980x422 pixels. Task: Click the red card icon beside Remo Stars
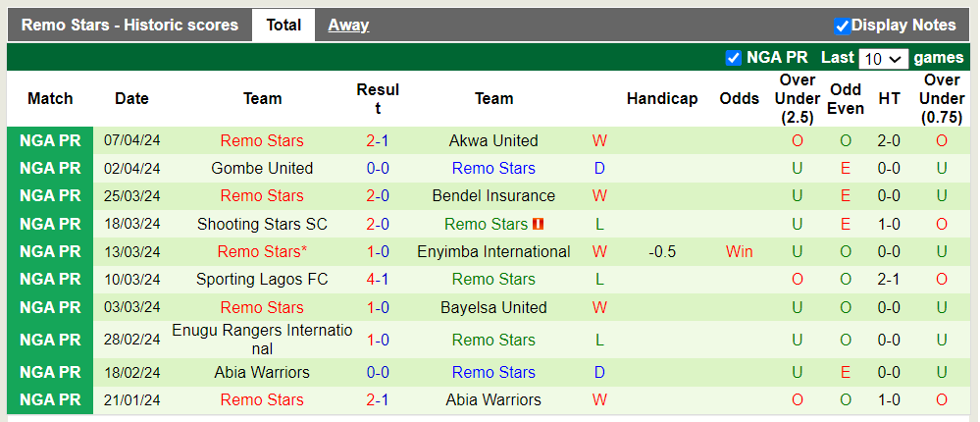tap(538, 224)
